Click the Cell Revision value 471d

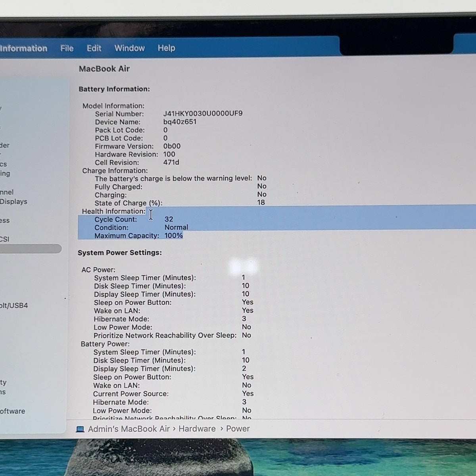[171, 162]
